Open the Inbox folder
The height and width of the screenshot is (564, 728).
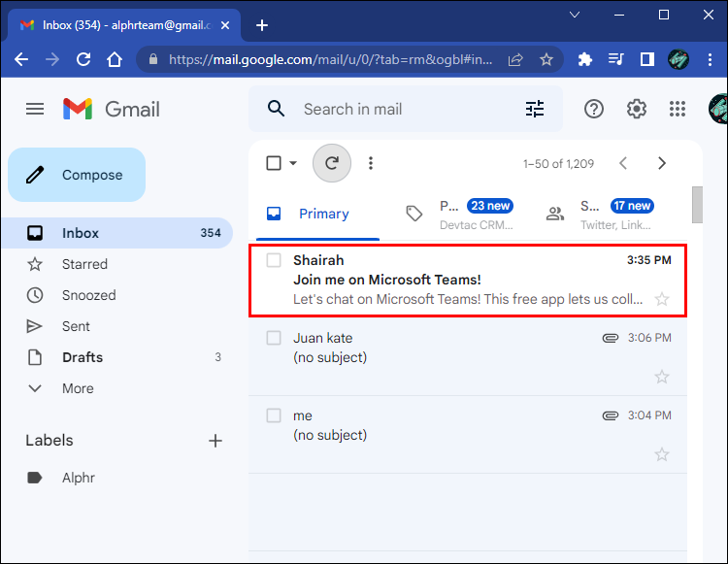pos(117,233)
